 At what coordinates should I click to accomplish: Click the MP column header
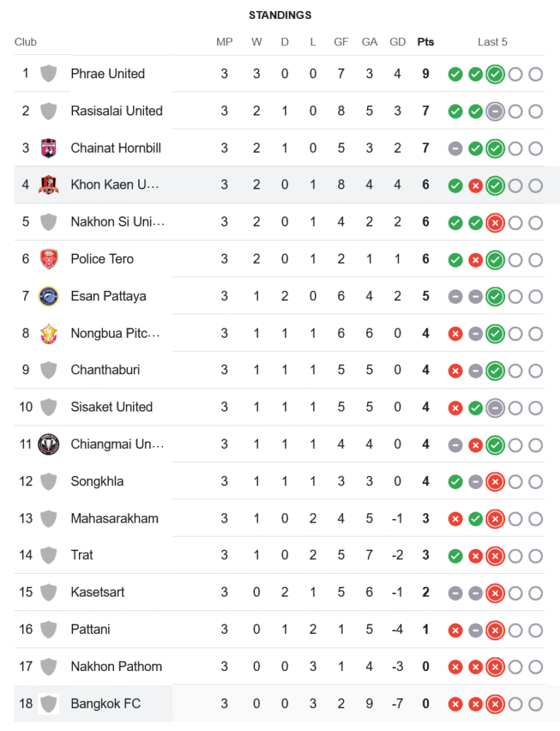[x=224, y=42]
